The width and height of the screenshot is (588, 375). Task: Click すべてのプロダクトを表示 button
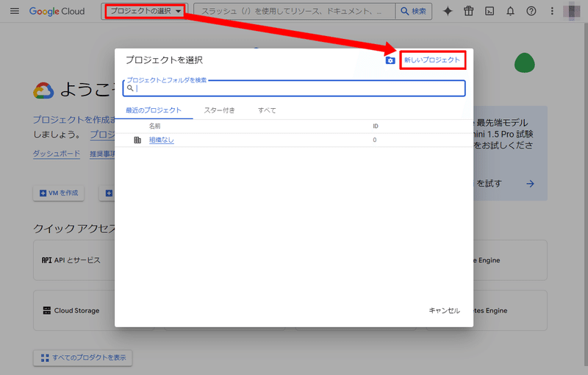83,358
